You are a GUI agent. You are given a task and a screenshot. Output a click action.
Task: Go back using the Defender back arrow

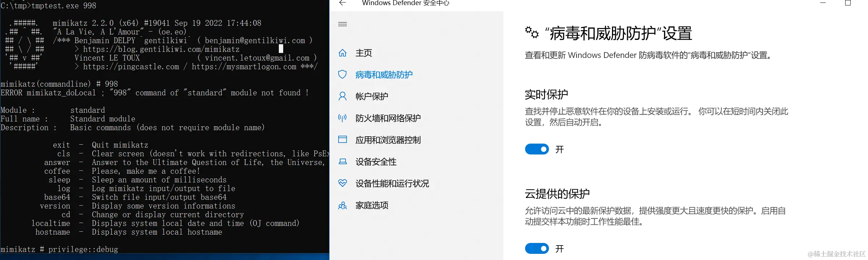coord(342,3)
